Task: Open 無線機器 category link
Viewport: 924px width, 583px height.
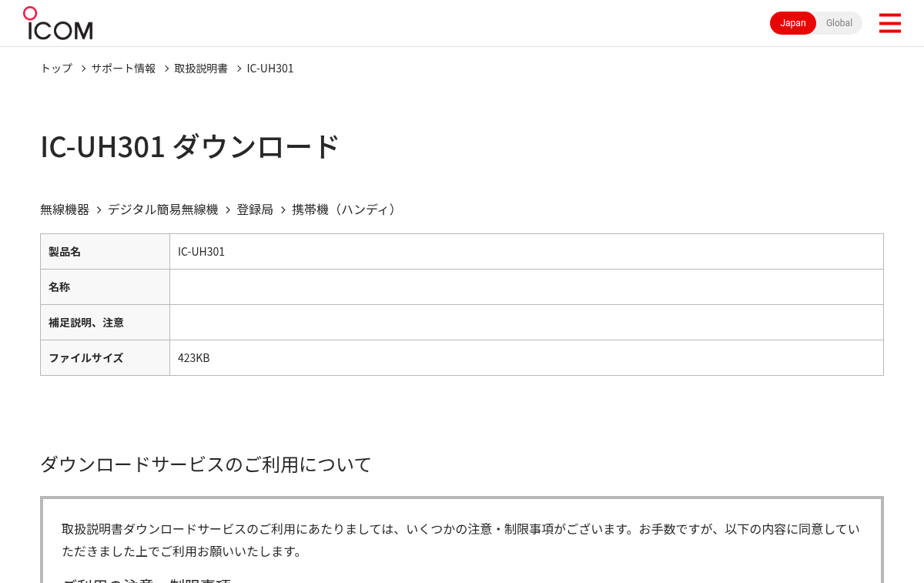Action: point(65,209)
